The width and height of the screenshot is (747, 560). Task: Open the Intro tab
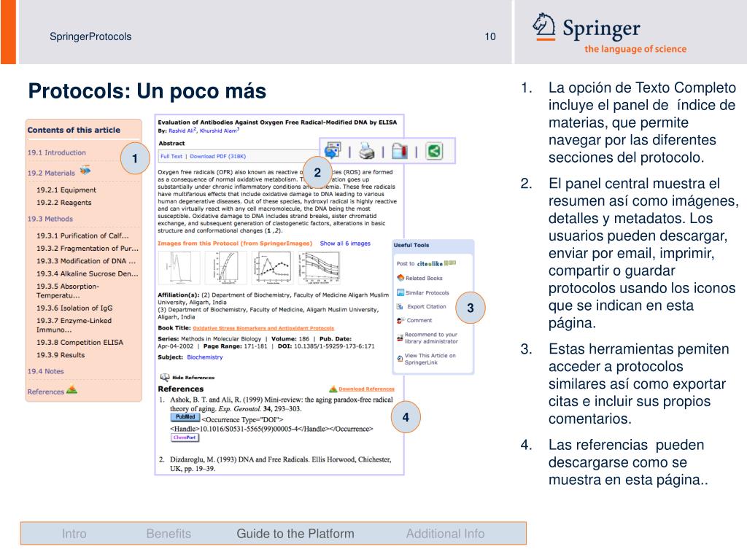(74, 534)
